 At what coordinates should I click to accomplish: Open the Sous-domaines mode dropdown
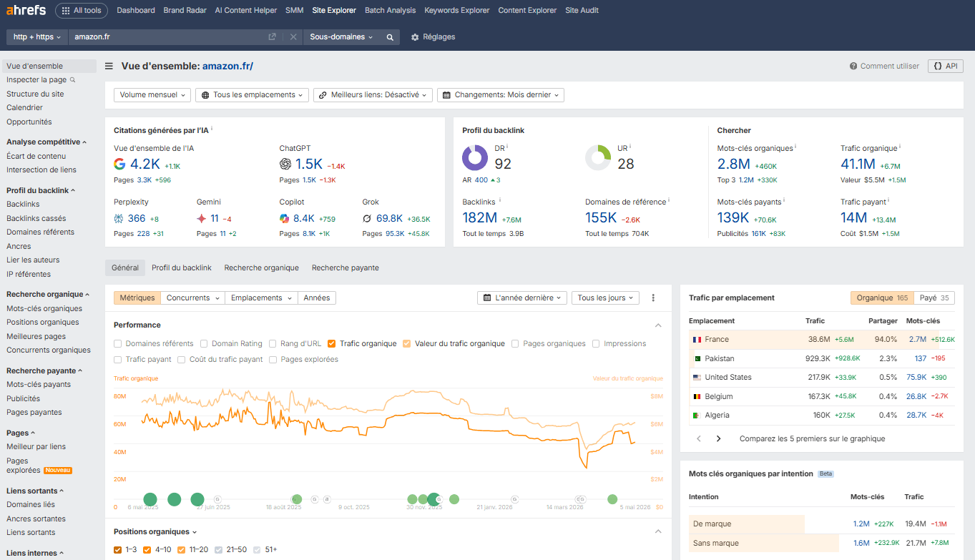click(341, 37)
